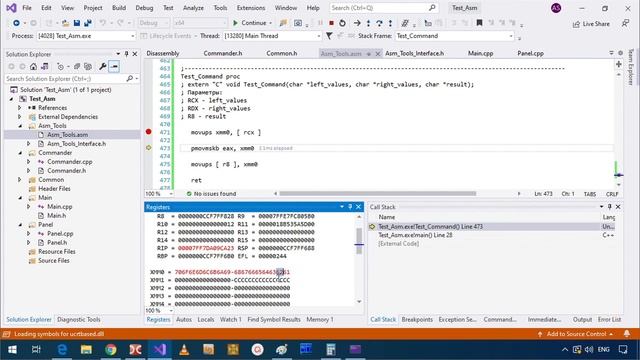Step Out with the toolbar icon
Screen dimensions: 640x360
tap(391, 23)
